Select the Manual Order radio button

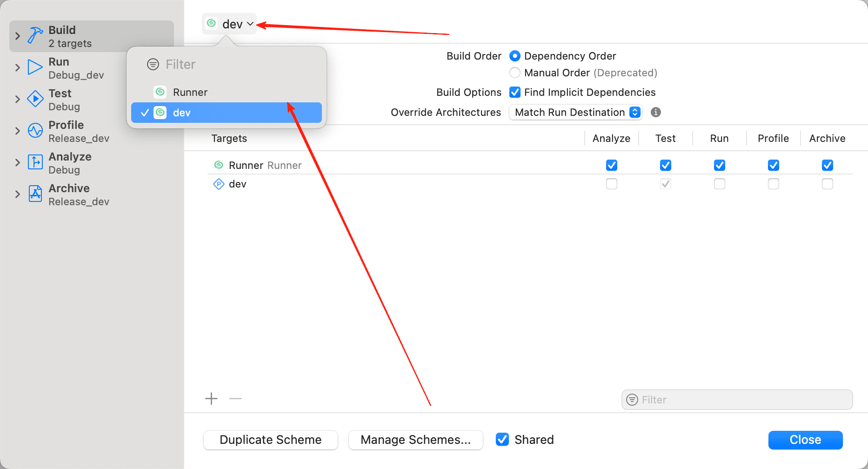coord(515,73)
